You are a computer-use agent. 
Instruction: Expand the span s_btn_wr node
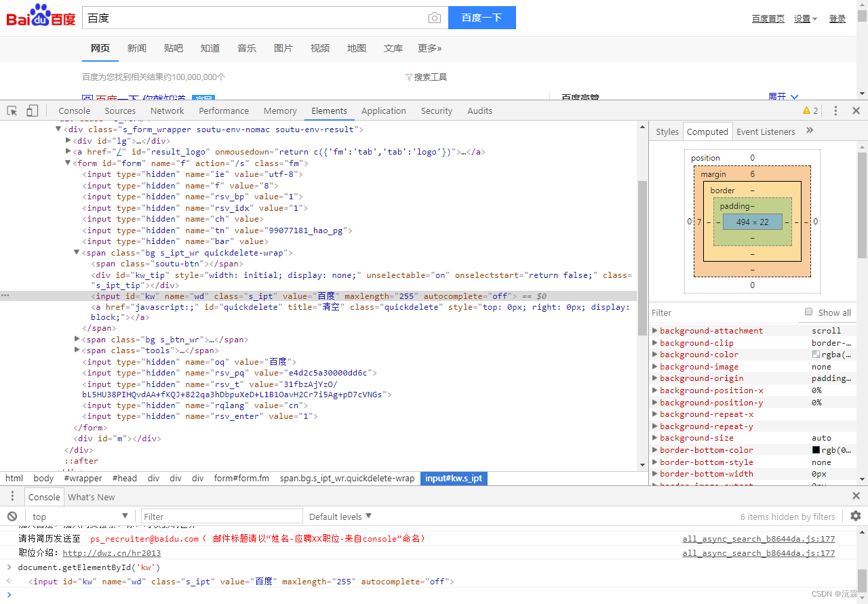pyautogui.click(x=77, y=340)
